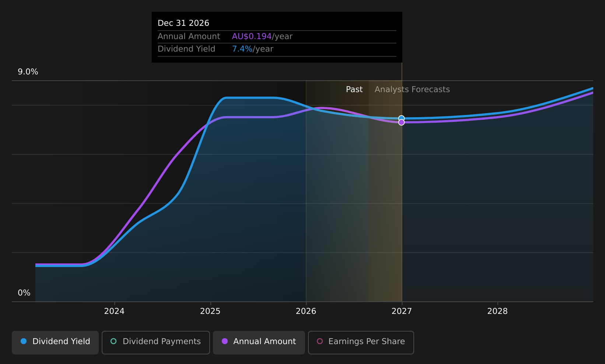Click the AU$0.194 annual amount value
This screenshot has width=605, height=364.
click(252, 36)
